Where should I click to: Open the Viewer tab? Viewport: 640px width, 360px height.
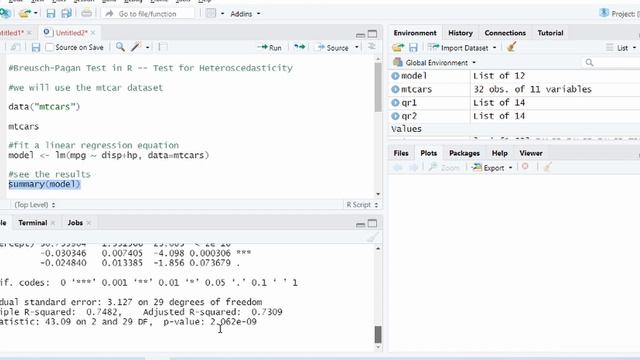(531, 153)
